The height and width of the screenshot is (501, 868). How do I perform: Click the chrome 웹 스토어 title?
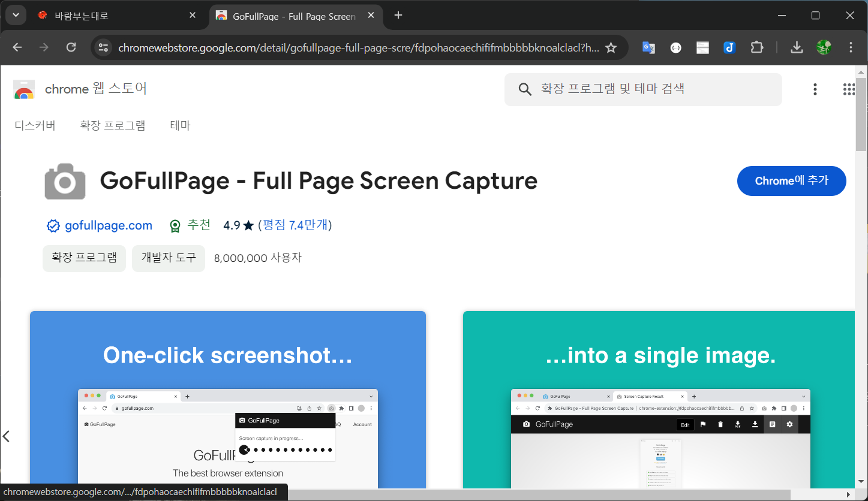[x=96, y=89]
